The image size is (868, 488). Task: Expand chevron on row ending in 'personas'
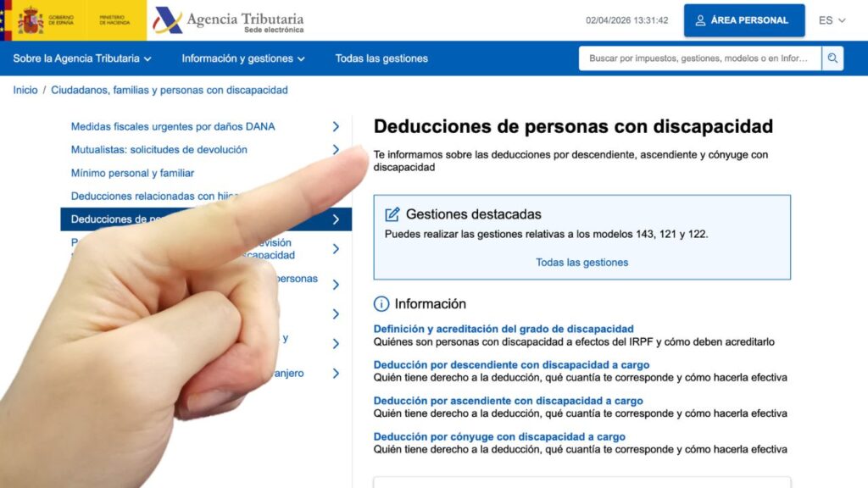click(x=336, y=285)
